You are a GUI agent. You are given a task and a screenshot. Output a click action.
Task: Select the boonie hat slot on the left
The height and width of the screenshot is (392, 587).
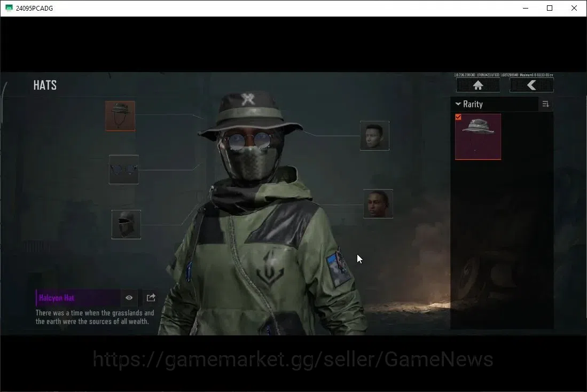(120, 116)
